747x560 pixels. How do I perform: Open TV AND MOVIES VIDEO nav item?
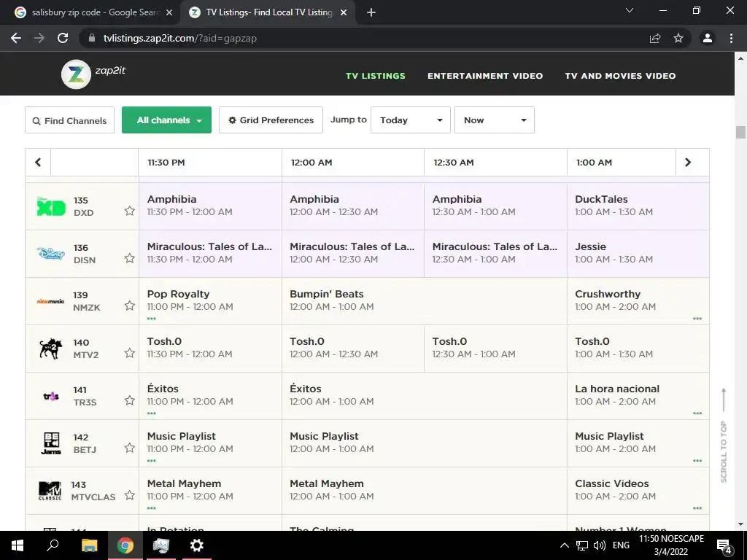pyautogui.click(x=620, y=76)
